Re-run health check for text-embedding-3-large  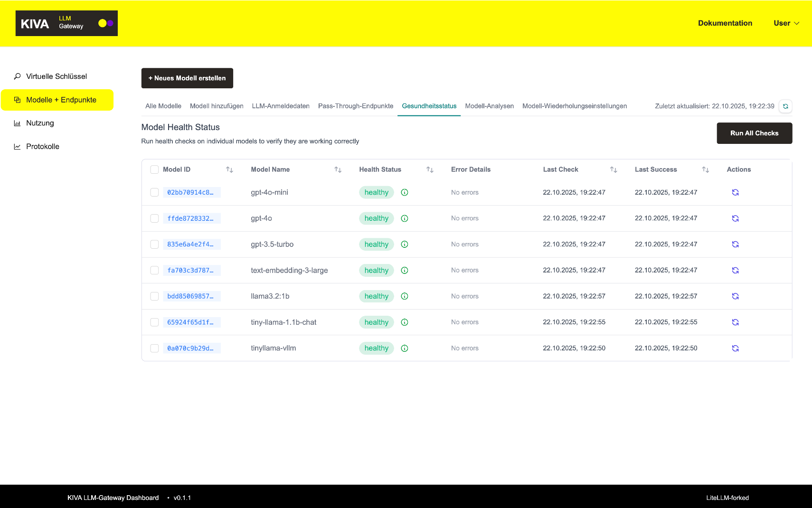point(735,270)
